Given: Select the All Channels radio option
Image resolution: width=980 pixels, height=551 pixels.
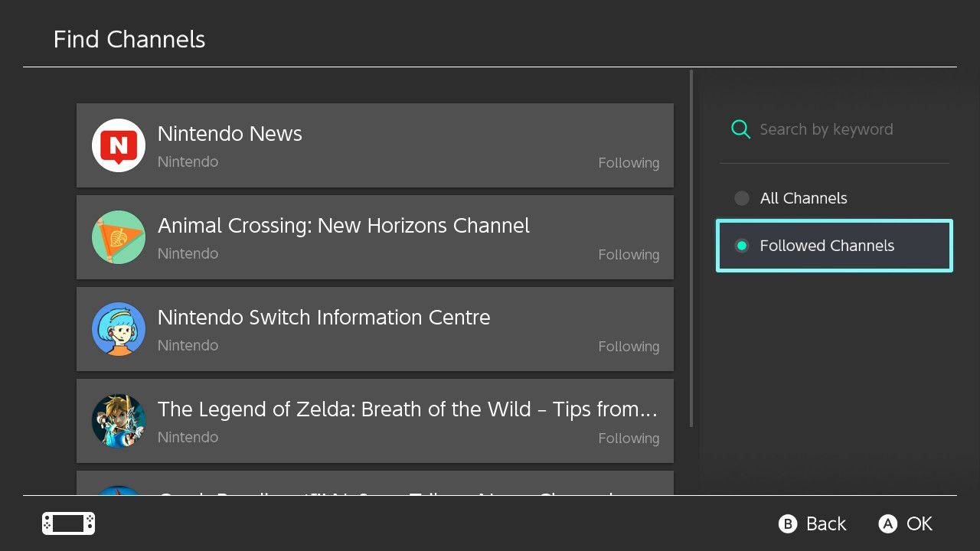Looking at the screenshot, I should 835,198.
